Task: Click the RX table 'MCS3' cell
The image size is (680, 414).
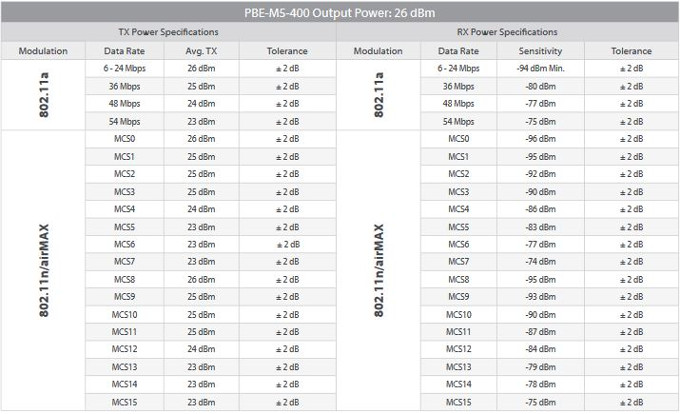Action: [459, 192]
